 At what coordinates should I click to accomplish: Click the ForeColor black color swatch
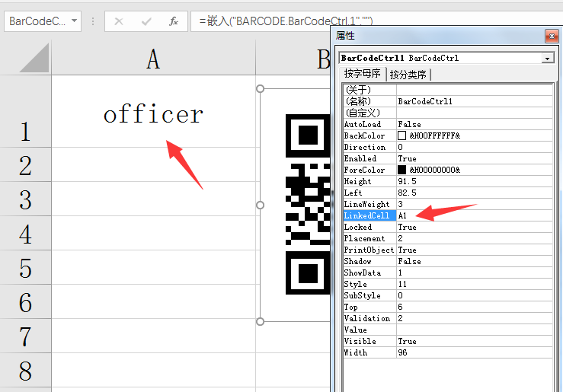point(401,170)
